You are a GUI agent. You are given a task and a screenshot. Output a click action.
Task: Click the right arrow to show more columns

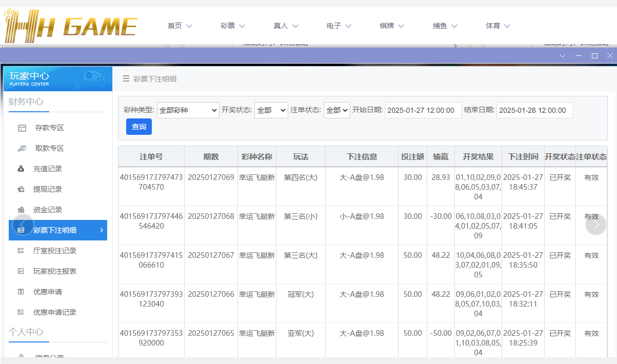(x=596, y=224)
